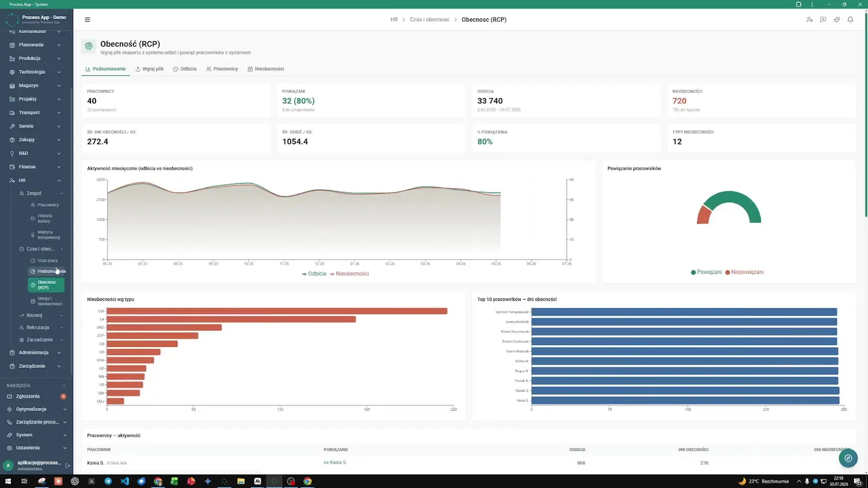Collapse the HR menu chevron

coord(59,180)
